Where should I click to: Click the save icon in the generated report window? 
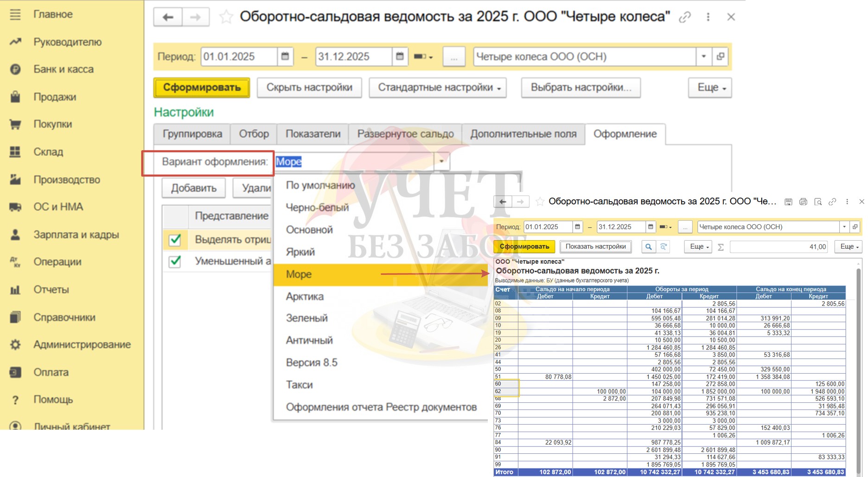coord(788,202)
